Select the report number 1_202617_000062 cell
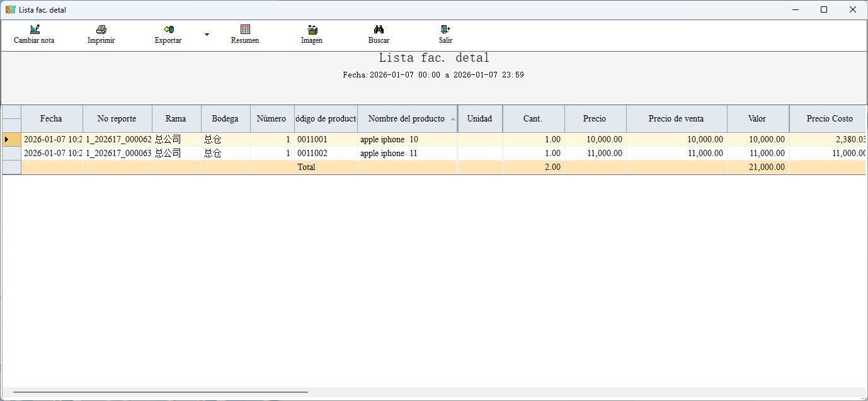The width and height of the screenshot is (868, 401). (117, 139)
